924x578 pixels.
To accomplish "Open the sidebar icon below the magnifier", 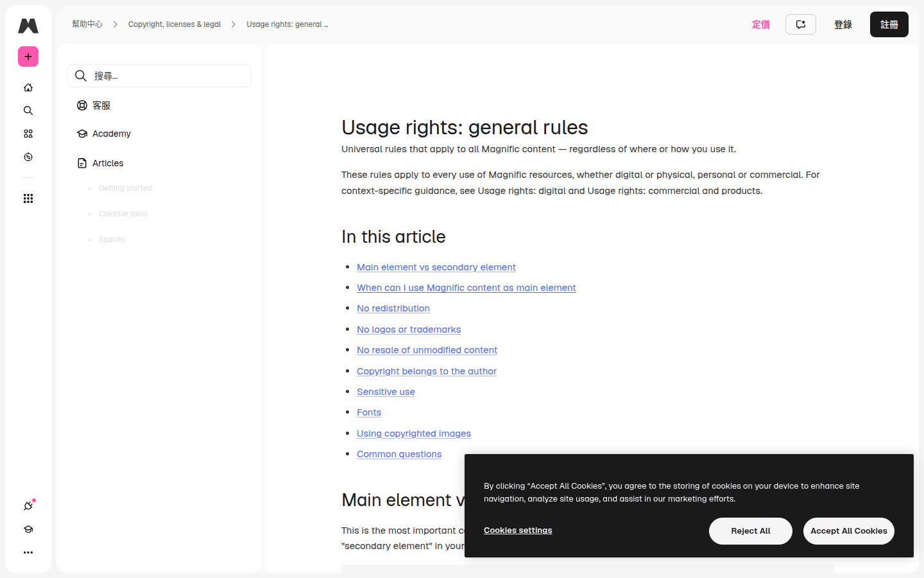I will (x=28, y=134).
